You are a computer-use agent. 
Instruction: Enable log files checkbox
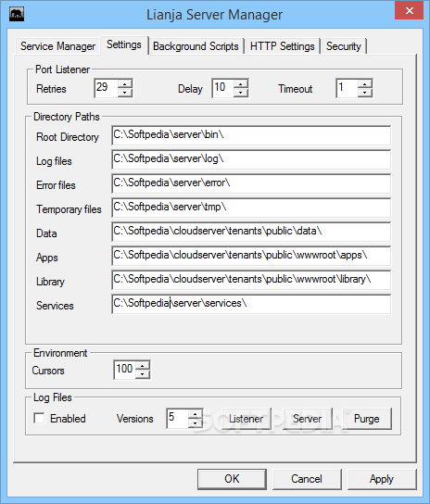click(x=39, y=418)
